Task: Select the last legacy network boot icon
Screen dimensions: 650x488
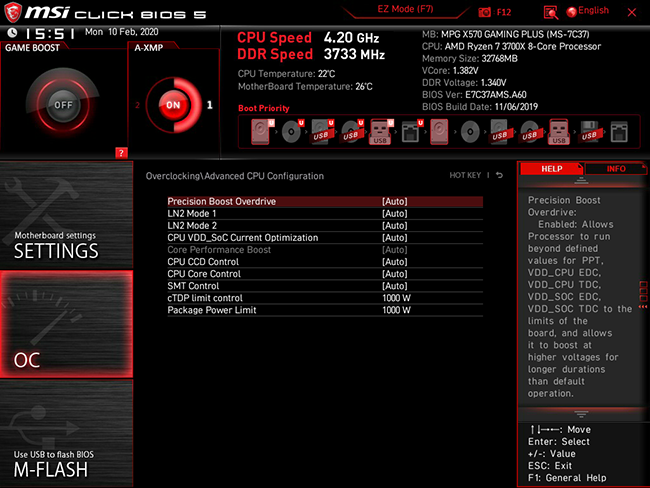Action: point(619,132)
